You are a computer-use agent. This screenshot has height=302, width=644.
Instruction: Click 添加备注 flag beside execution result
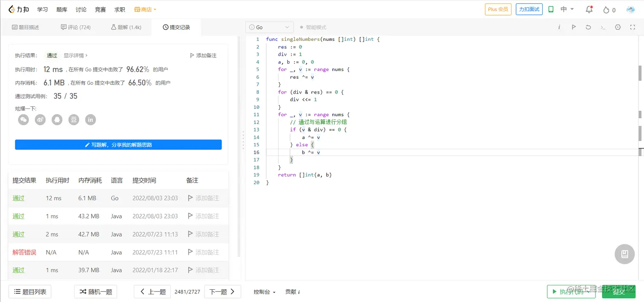click(x=203, y=55)
